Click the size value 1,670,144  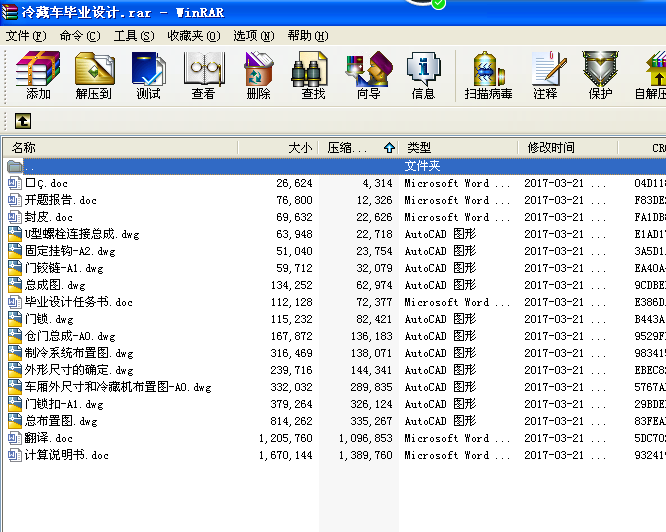pyautogui.click(x=285, y=455)
